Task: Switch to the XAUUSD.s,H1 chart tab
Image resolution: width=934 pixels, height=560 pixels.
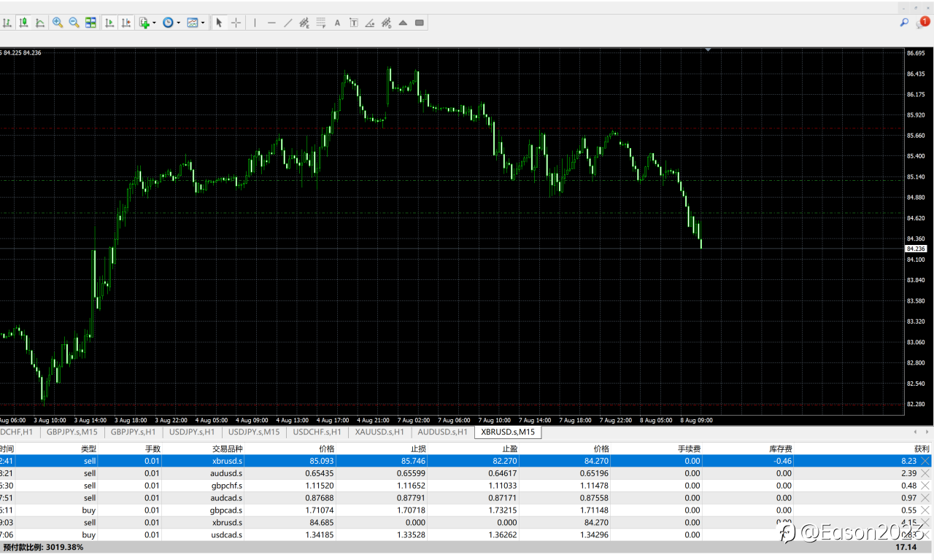Action: coord(379,432)
